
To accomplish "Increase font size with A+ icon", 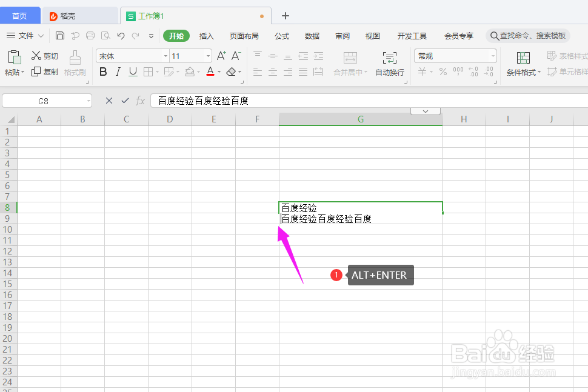I will 221,56.
